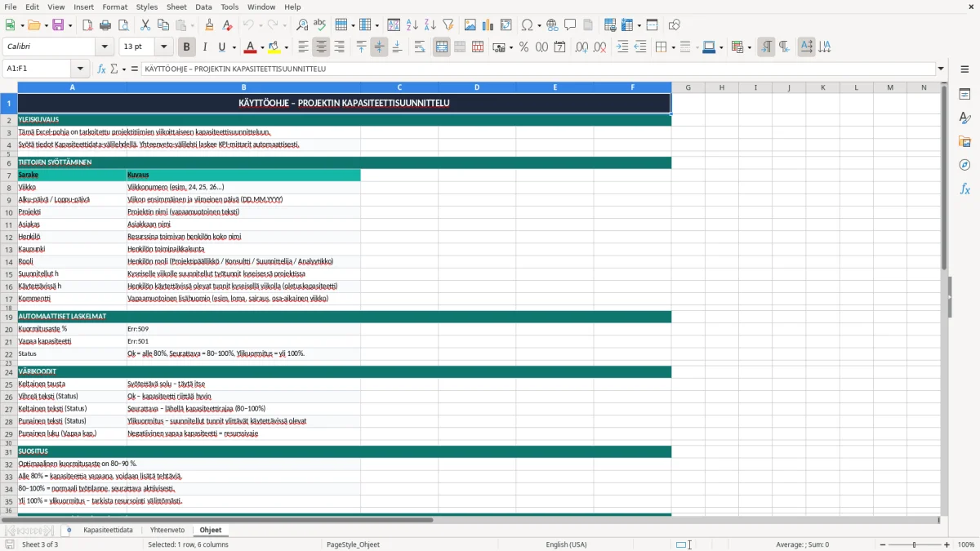Screen dimensions: 980x551
Task: Click the Save document icon
Action: 58,25
